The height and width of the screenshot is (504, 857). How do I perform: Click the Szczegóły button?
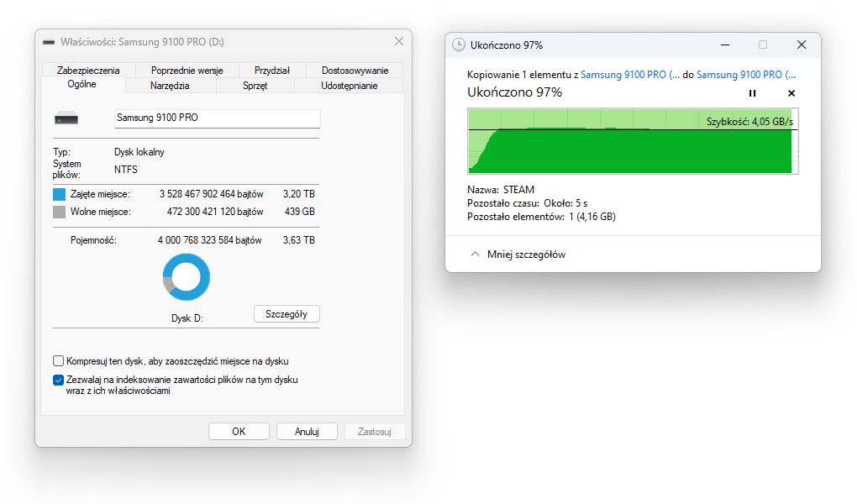point(287,314)
